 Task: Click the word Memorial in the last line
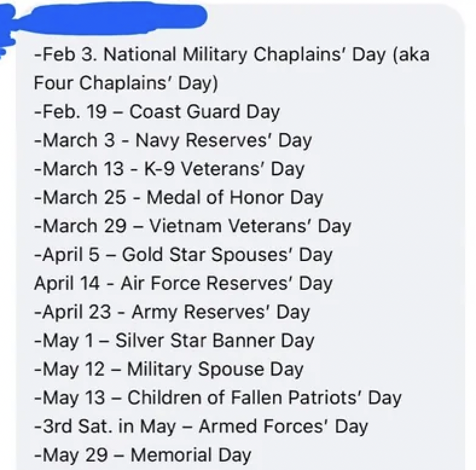(x=172, y=455)
